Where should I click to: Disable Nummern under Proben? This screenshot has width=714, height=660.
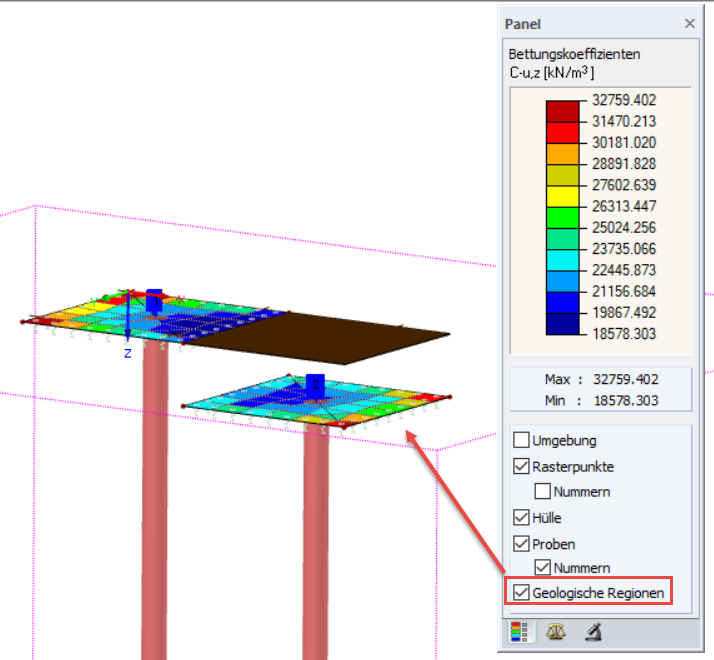(x=542, y=568)
